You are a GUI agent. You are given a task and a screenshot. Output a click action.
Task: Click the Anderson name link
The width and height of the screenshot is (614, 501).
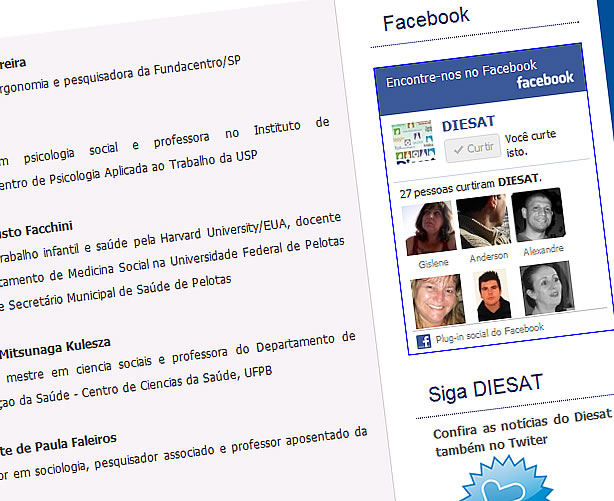(x=489, y=257)
